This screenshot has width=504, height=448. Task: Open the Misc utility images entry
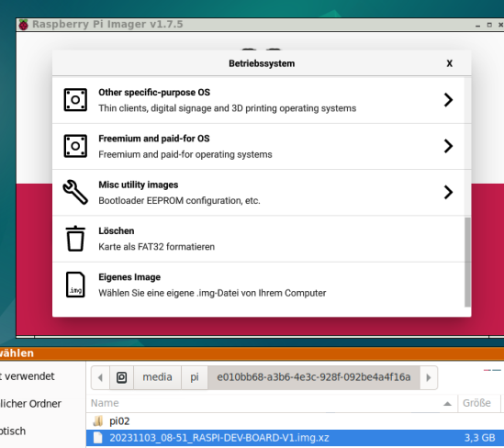pyautogui.click(x=259, y=193)
